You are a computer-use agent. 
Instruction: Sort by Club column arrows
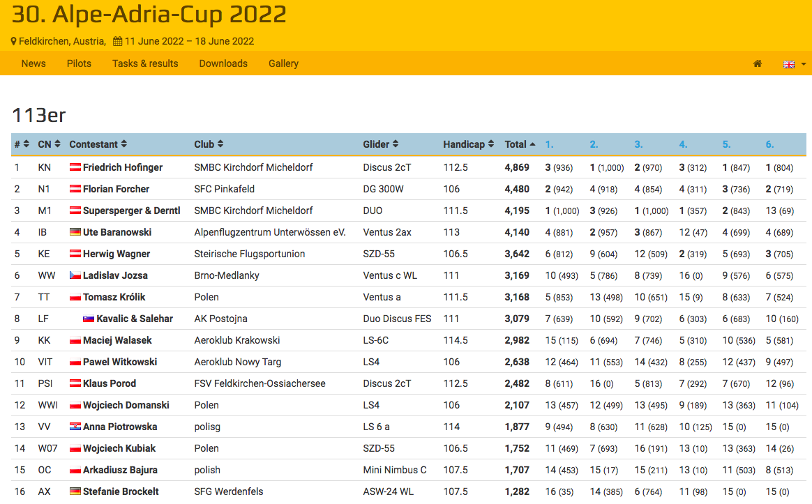point(220,144)
